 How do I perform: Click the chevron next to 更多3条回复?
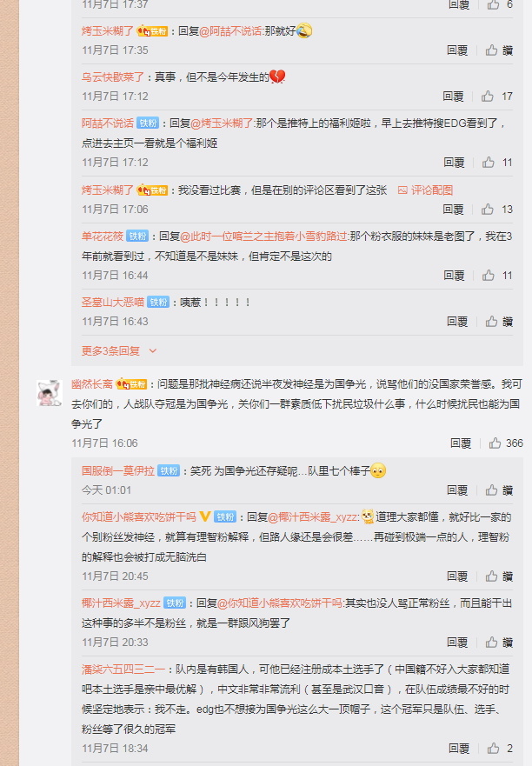pyautogui.click(x=152, y=350)
